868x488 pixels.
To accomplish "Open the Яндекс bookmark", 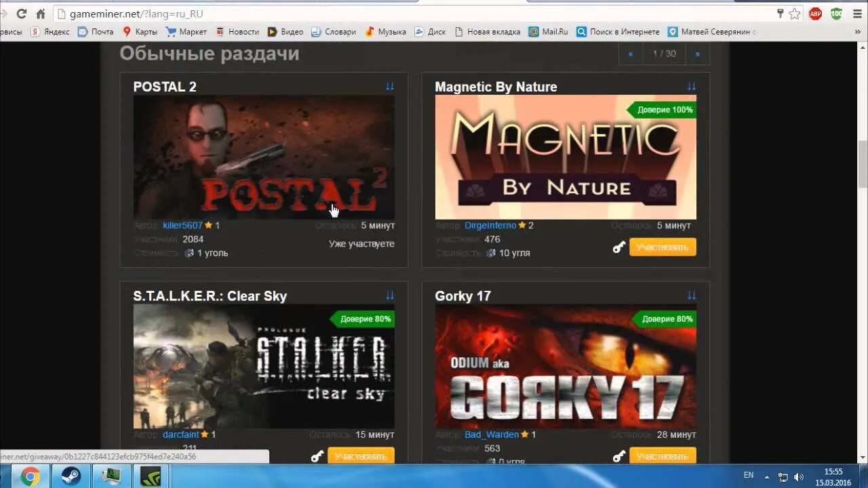I will [x=50, y=32].
